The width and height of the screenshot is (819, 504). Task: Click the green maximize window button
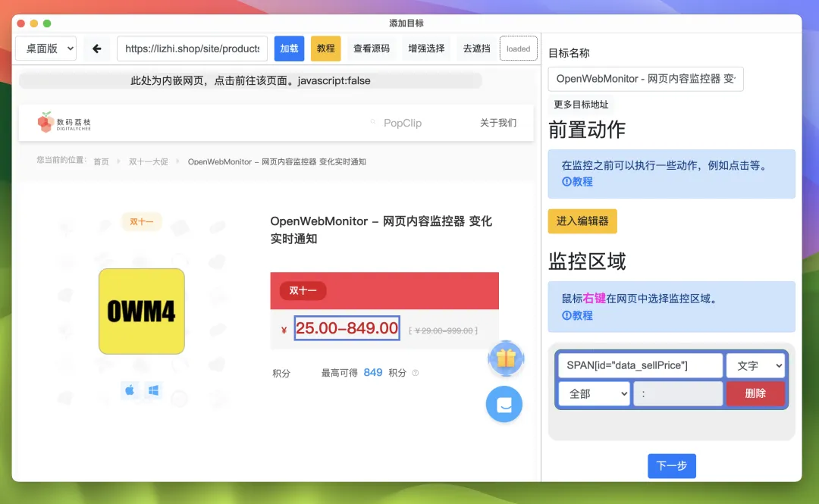pyautogui.click(x=47, y=23)
